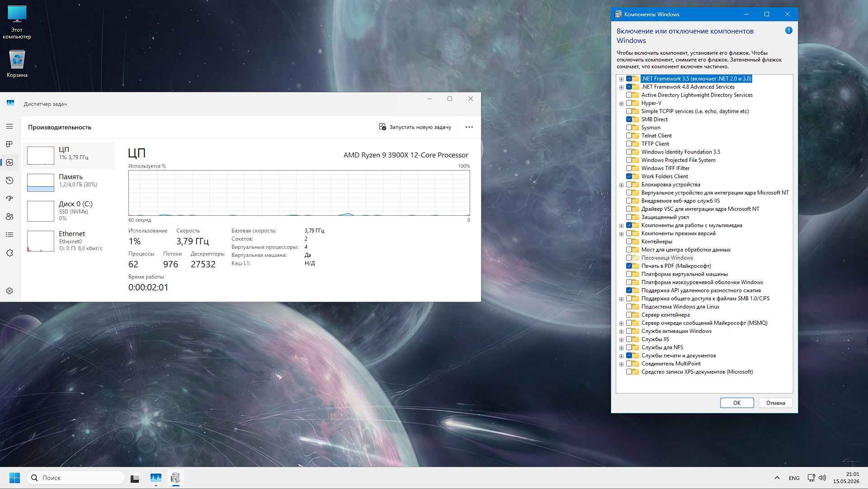868x489 pixels.
Task: Expand Компоненты прежних версий node
Action: point(621,234)
